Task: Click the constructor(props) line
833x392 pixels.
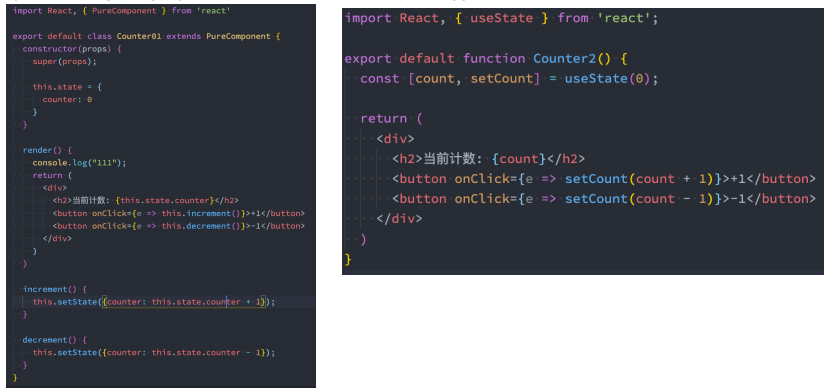Action: (72, 49)
